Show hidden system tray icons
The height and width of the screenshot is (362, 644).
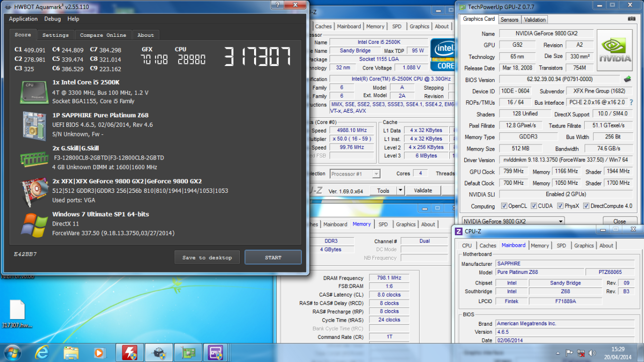(558, 353)
